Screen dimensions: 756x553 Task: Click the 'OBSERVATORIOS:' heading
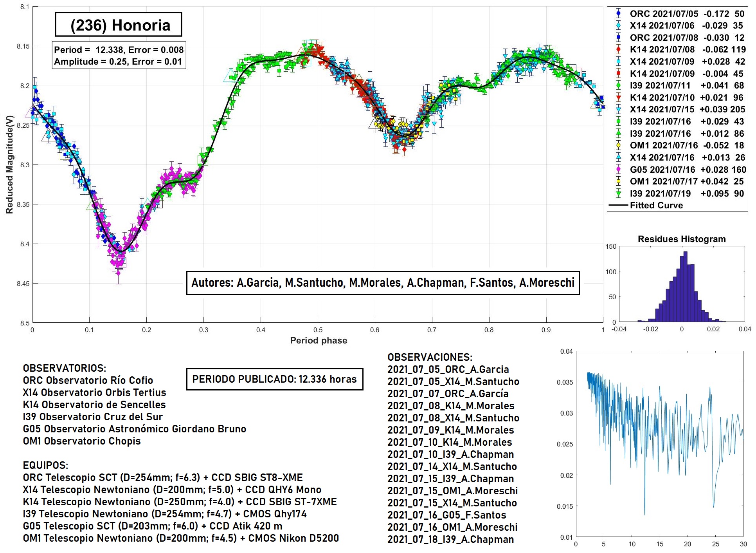coord(65,368)
